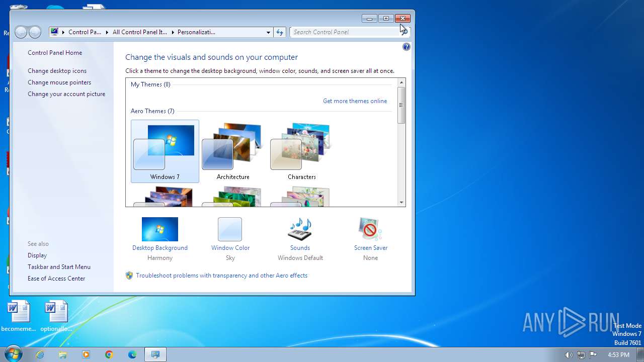The width and height of the screenshot is (644, 362).
Task: Select the Windows 7 Aero theme
Action: (x=165, y=151)
